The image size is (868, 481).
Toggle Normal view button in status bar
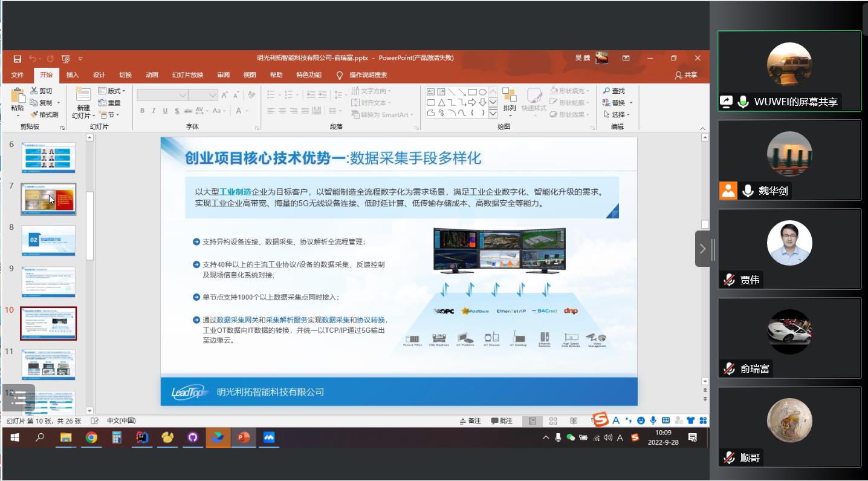533,421
